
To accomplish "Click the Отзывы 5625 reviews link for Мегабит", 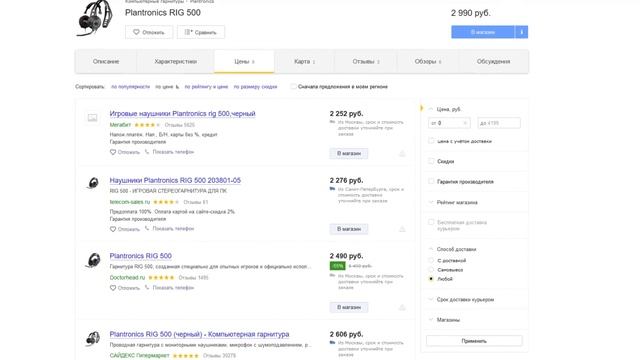I will pyautogui.click(x=180, y=125).
